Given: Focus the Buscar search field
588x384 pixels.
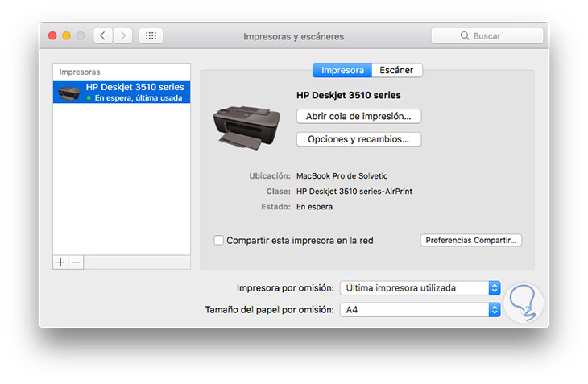Looking at the screenshot, I should pos(487,36).
